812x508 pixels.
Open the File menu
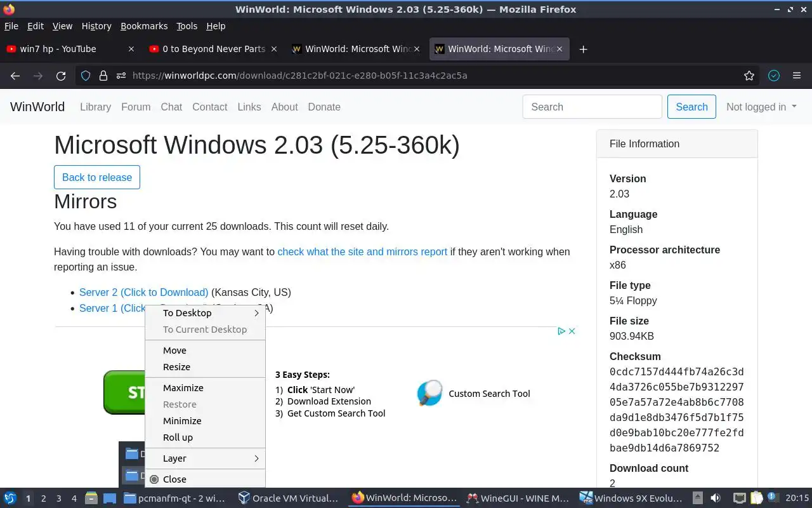click(x=11, y=26)
